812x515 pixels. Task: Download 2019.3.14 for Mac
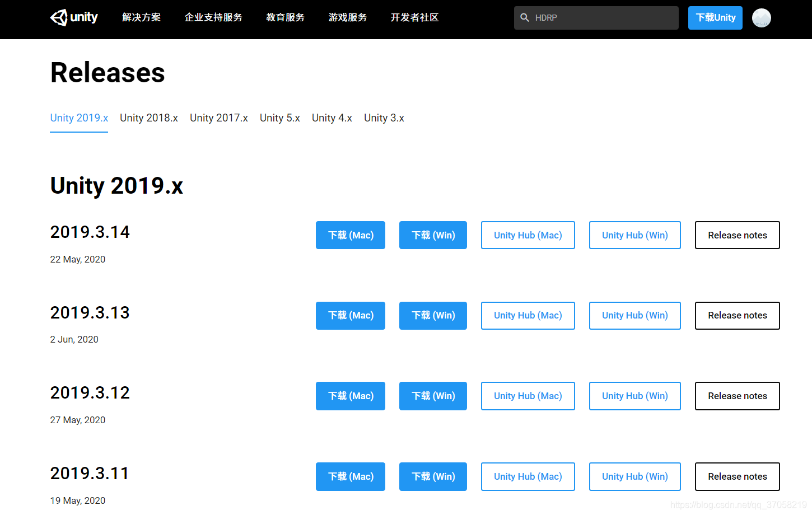click(351, 235)
